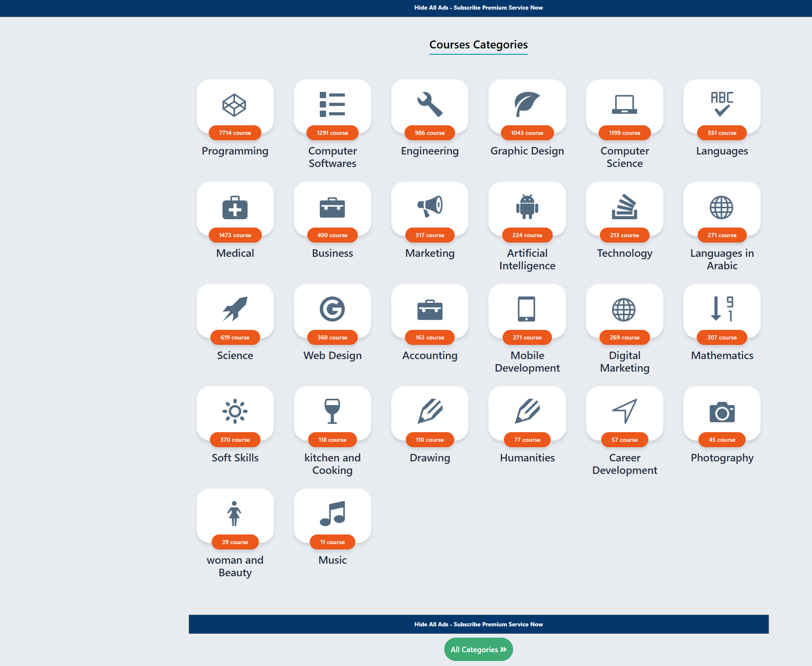The width and height of the screenshot is (812, 666).
Task: Open the Engineering wrench icon
Action: [x=430, y=104]
